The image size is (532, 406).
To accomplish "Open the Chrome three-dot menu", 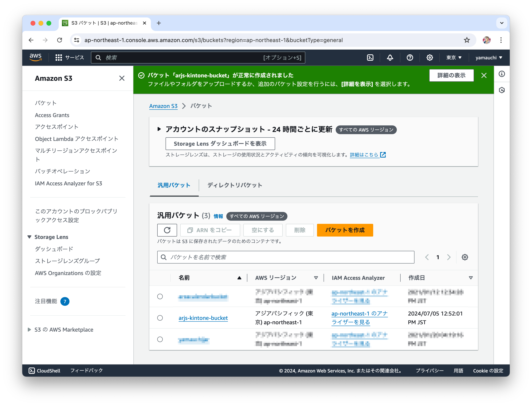I will (501, 40).
